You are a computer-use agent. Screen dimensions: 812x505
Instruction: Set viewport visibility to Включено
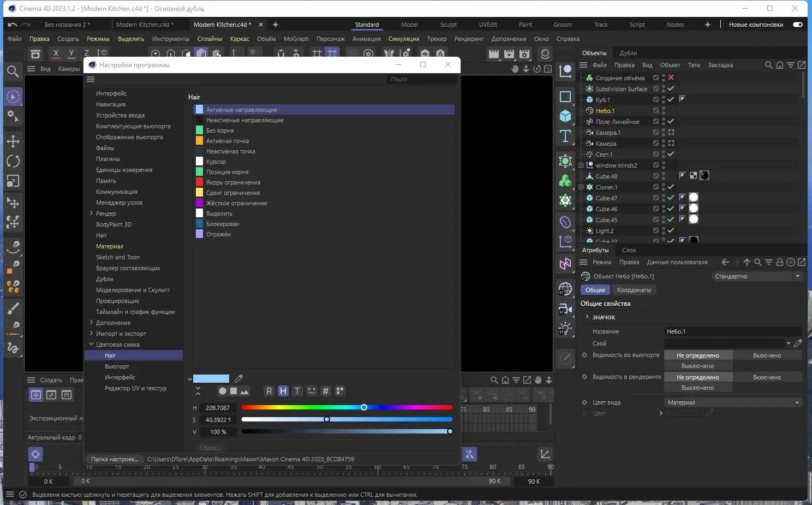coord(767,355)
